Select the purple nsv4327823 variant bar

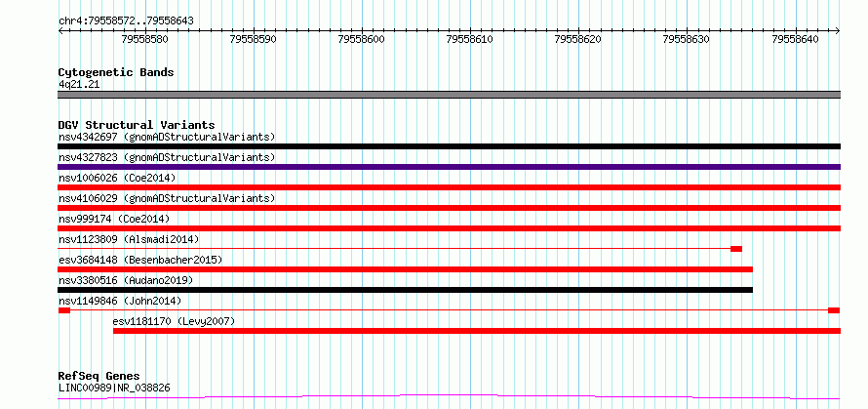[449, 167]
